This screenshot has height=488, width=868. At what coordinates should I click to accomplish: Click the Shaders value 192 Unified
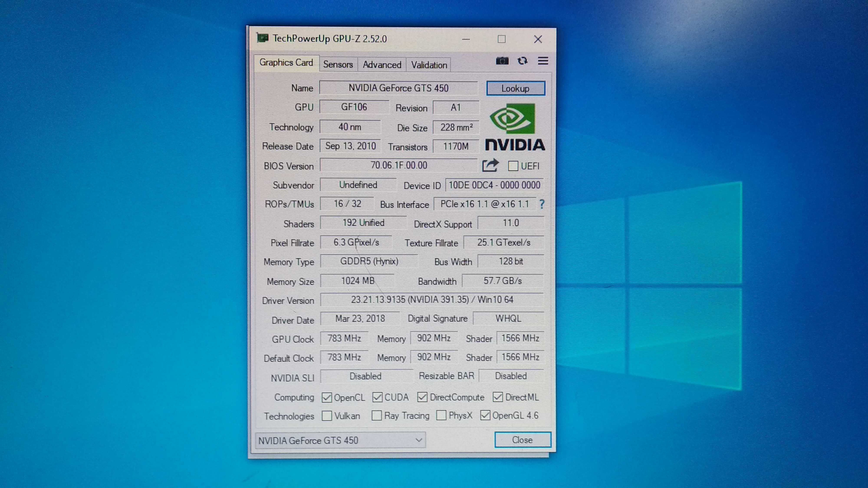[x=363, y=223]
